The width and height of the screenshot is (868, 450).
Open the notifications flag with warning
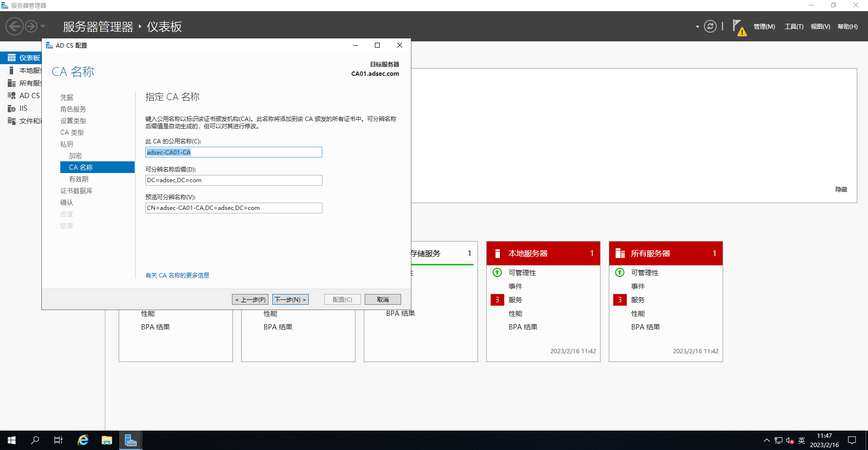[x=738, y=27]
